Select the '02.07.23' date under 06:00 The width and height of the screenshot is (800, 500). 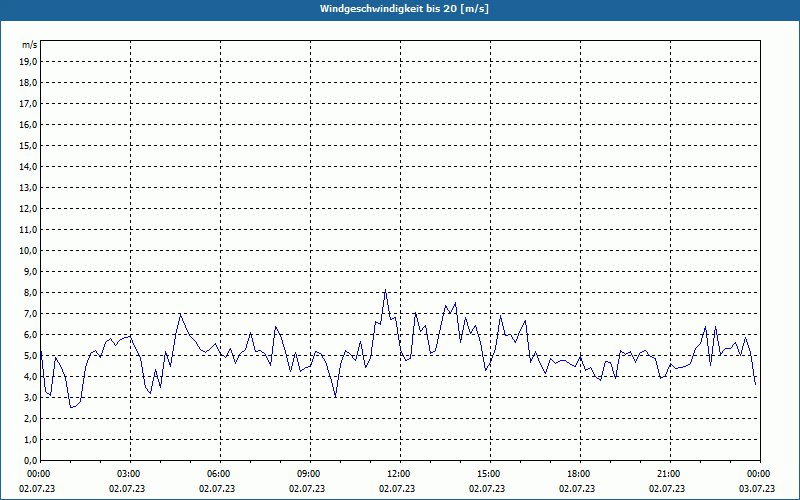point(217,488)
